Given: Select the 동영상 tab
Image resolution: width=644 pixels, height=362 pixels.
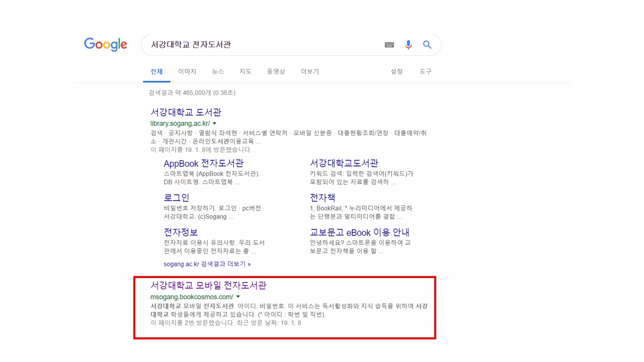Looking at the screenshot, I should point(276,71).
